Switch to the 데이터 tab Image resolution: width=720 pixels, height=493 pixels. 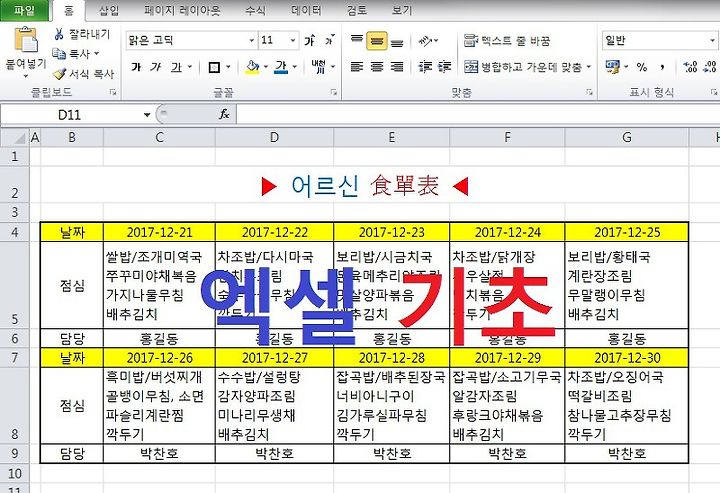click(306, 10)
